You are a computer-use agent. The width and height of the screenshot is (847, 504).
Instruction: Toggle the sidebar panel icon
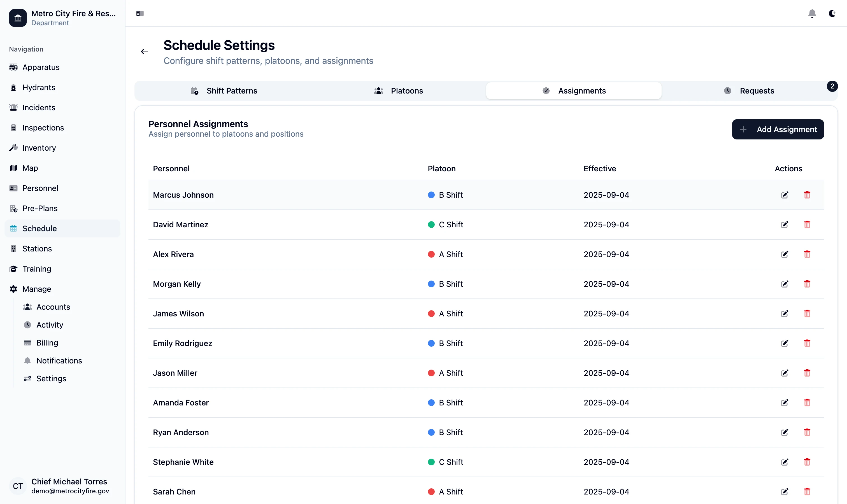[x=140, y=14]
